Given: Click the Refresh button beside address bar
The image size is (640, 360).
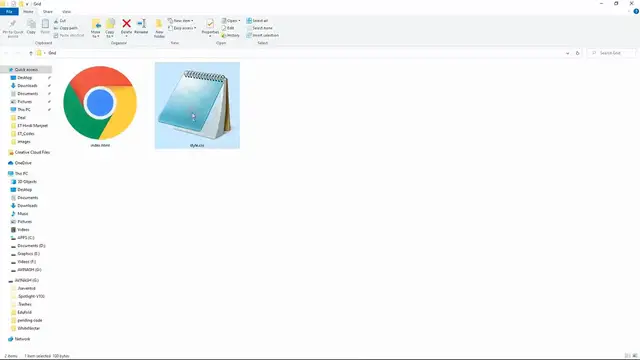Looking at the screenshot, I should coord(577,53).
